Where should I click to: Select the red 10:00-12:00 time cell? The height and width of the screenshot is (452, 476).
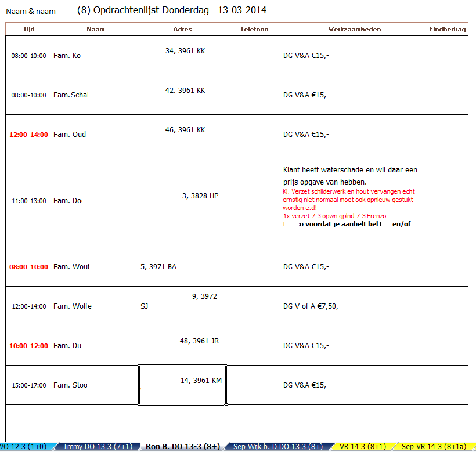coord(28,345)
